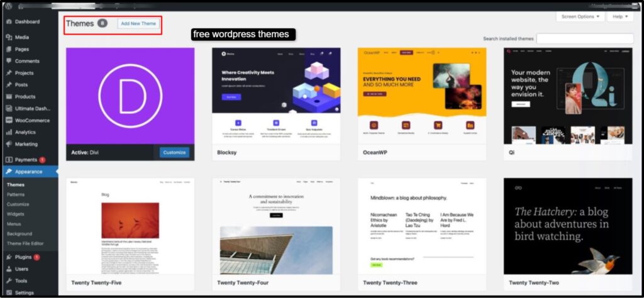Select the Divi theme thumbnail
The width and height of the screenshot is (644, 298).
(130, 96)
